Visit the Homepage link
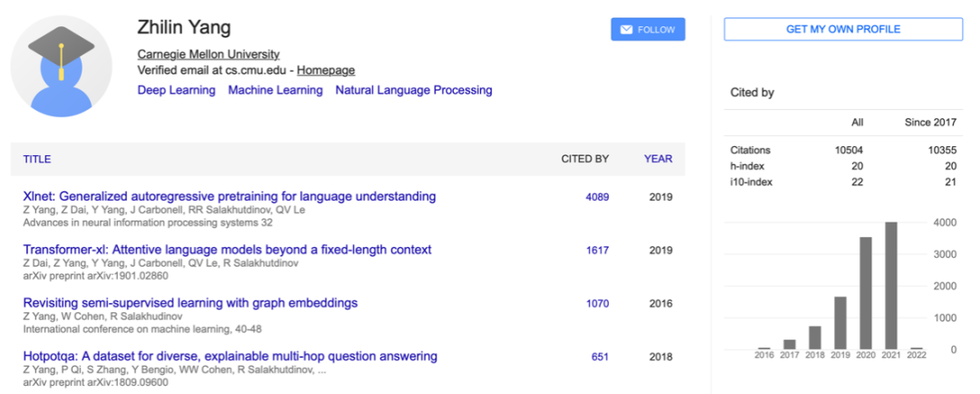The image size is (980, 394). tap(326, 71)
